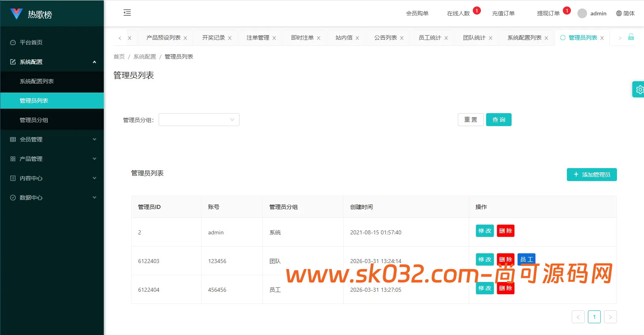Close the 团队统计 tab
Image resolution: width=644 pixels, height=335 pixels.
click(x=491, y=38)
